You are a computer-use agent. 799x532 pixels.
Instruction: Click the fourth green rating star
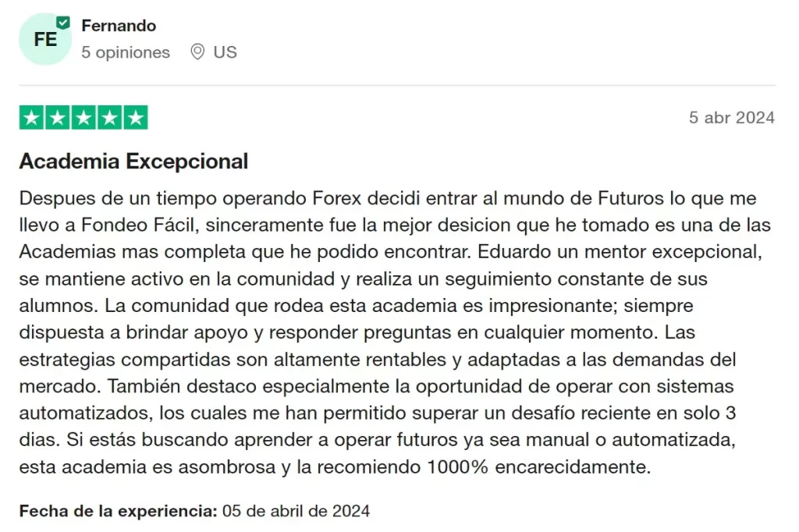point(109,118)
